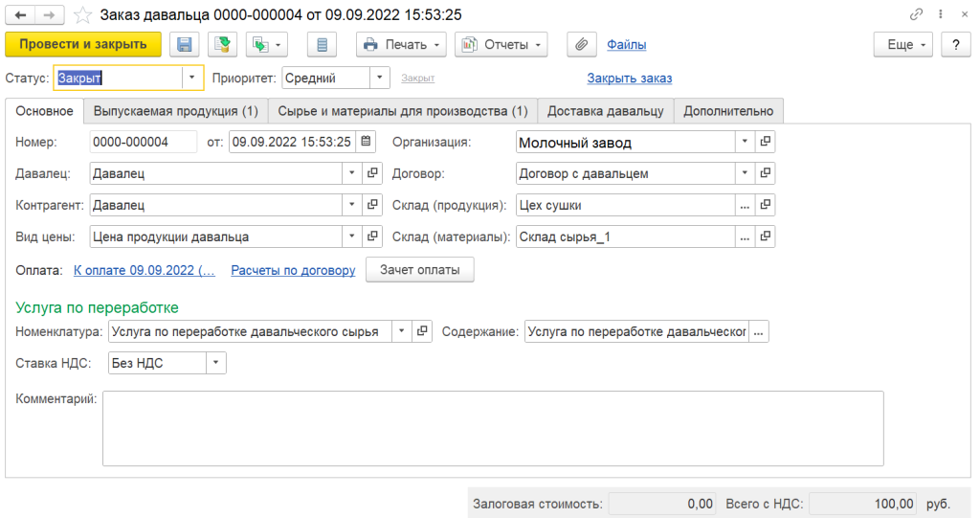
Task: Open the create-based-on button with green arrow
Action: click(x=267, y=44)
